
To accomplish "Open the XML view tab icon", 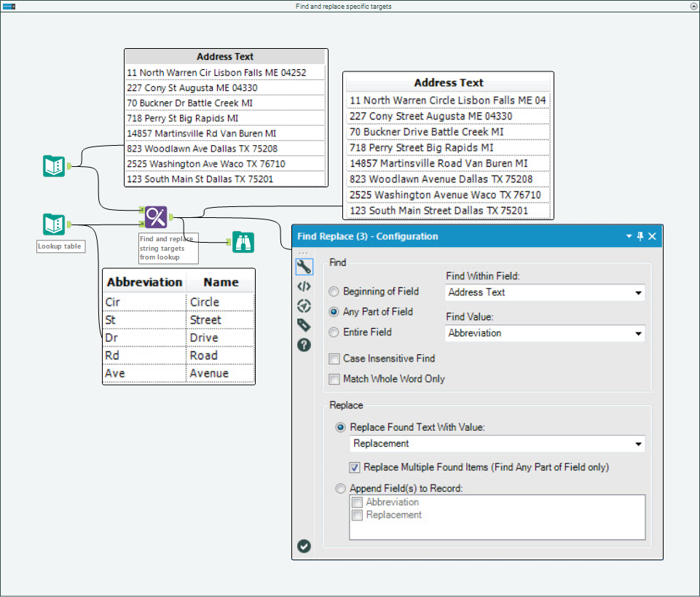I will point(304,286).
